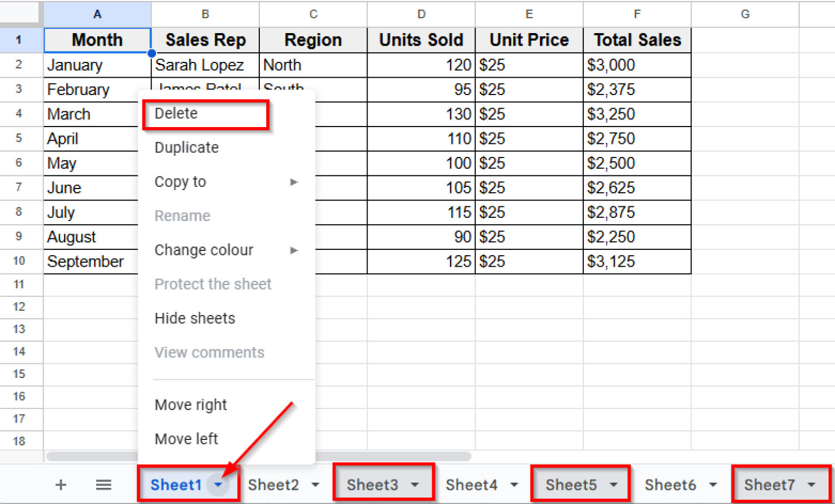The width and height of the screenshot is (835, 504).
Task: Select the column A header
Action: [x=97, y=14]
